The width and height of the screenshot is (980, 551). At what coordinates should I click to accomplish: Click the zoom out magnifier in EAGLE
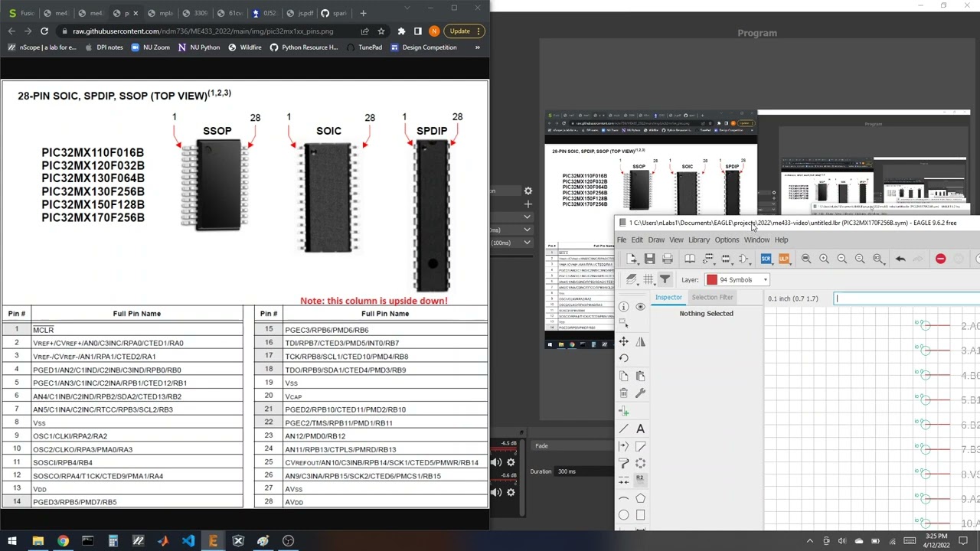(x=842, y=259)
